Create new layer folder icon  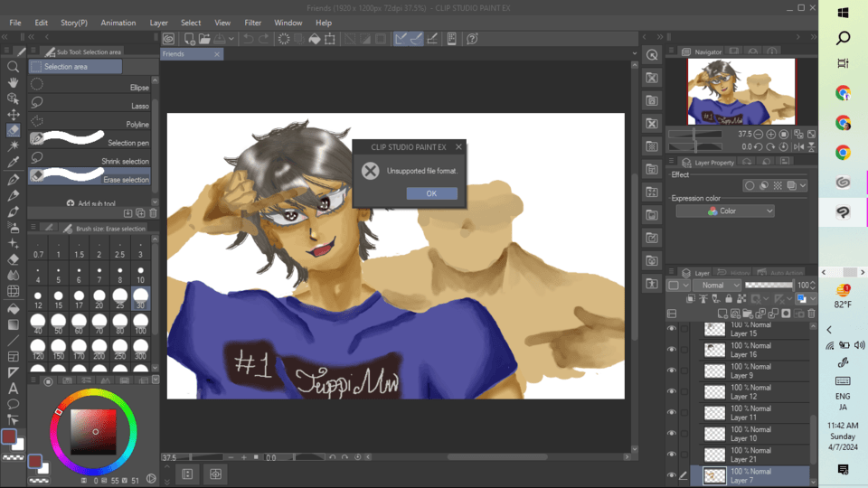pos(748,314)
